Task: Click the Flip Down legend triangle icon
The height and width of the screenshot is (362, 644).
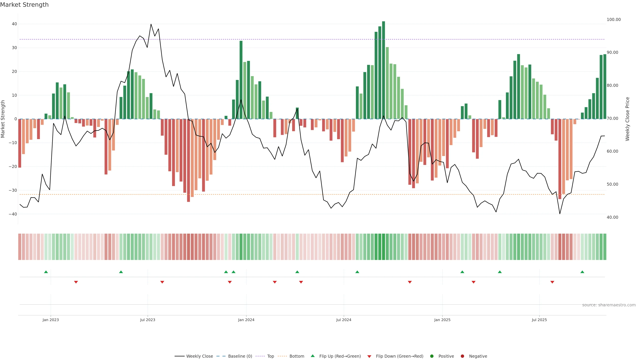Action: pos(369,356)
